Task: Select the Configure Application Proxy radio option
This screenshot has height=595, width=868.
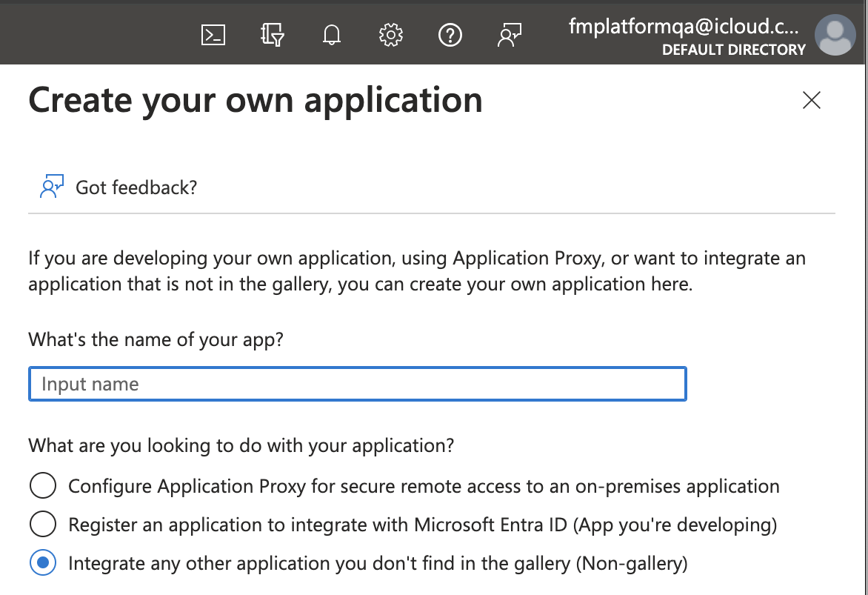Action: point(43,486)
